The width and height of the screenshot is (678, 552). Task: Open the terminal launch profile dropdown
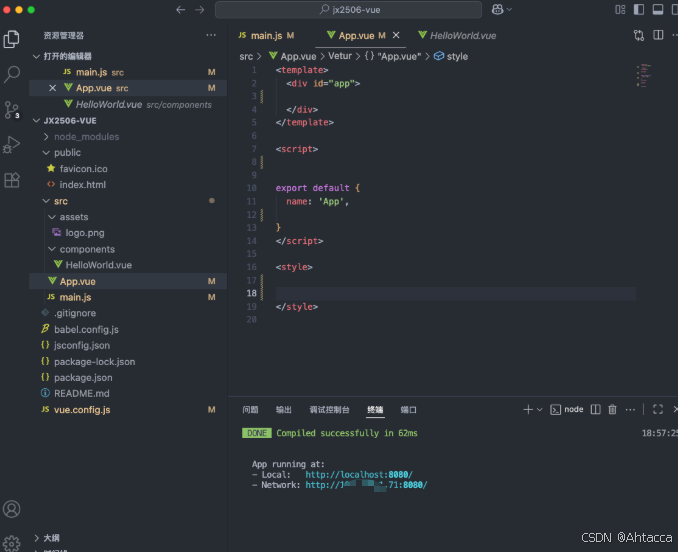[x=540, y=409]
